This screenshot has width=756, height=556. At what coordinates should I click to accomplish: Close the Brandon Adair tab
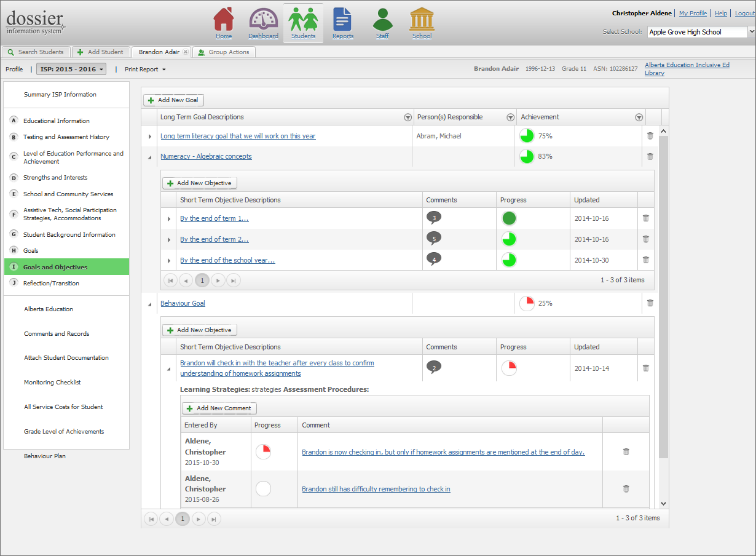coord(186,52)
